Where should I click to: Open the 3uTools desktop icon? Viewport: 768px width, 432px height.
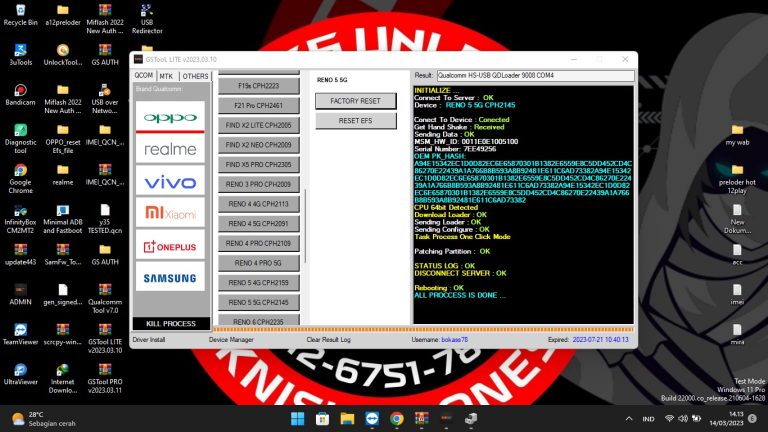20,55
